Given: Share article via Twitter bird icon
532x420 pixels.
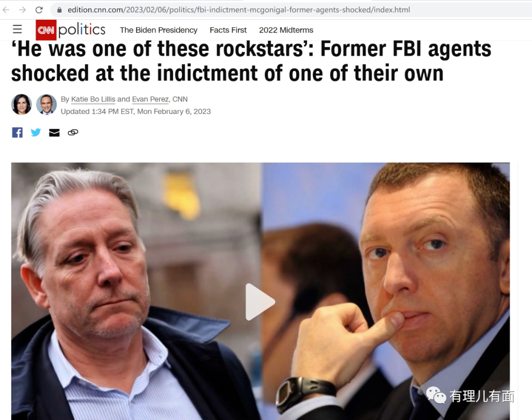Looking at the screenshot, I should pos(35,133).
